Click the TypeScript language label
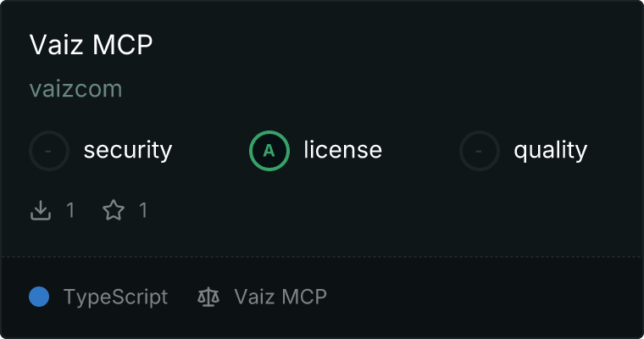Screen dimensions: 644x339 (116, 297)
